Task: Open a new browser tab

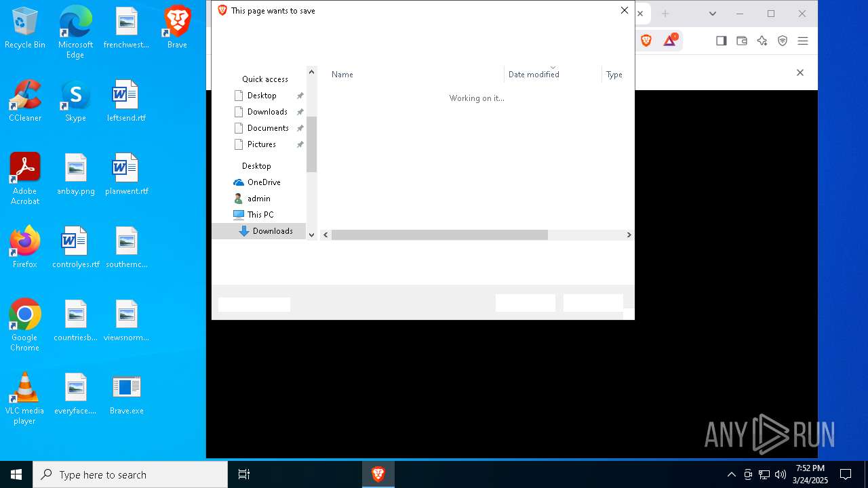Action: point(665,14)
